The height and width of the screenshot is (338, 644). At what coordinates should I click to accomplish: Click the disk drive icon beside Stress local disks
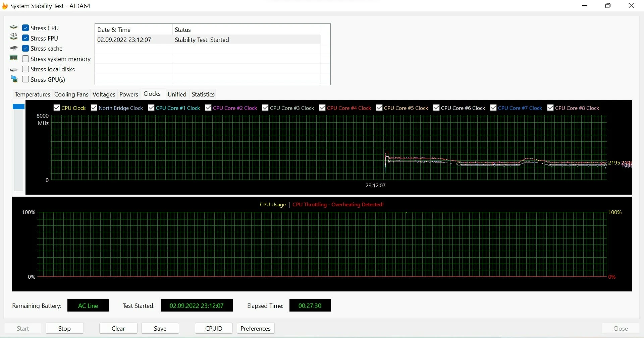pyautogui.click(x=14, y=70)
